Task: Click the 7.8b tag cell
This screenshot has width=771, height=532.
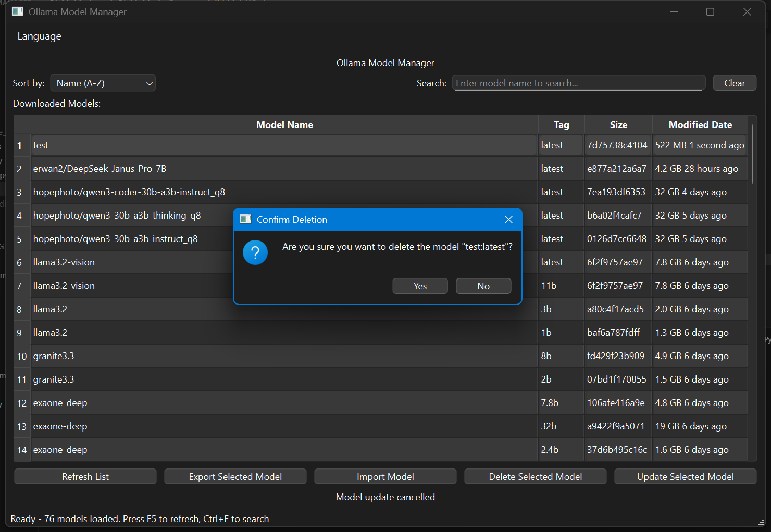Action: [561, 403]
